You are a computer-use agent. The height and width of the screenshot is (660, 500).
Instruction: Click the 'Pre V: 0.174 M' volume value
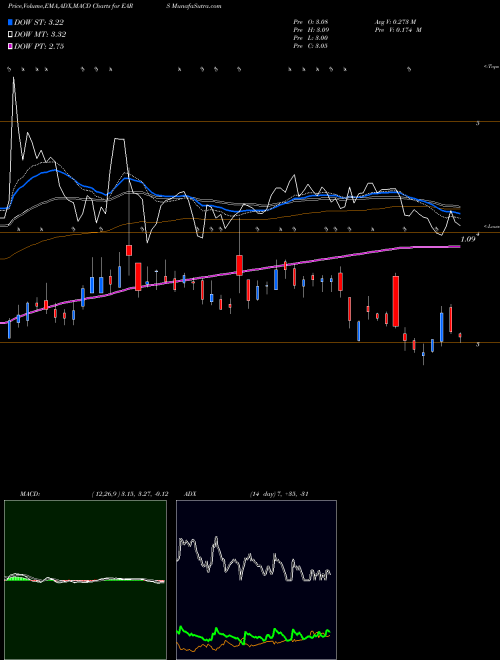[x=397, y=30]
